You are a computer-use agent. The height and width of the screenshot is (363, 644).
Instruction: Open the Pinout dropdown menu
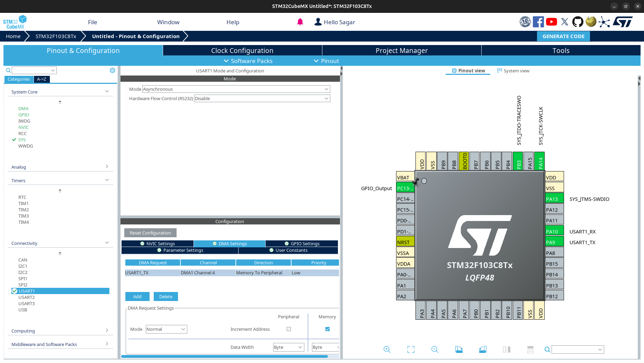click(326, 61)
